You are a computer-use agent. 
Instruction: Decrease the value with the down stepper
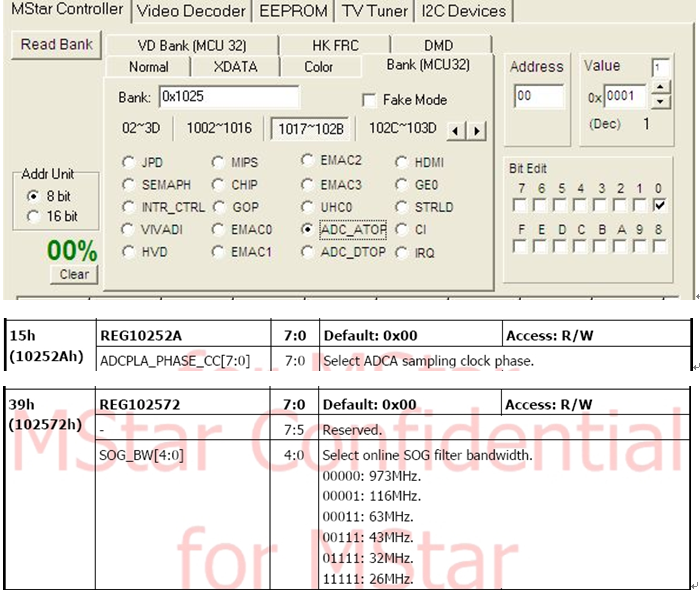pos(661,101)
